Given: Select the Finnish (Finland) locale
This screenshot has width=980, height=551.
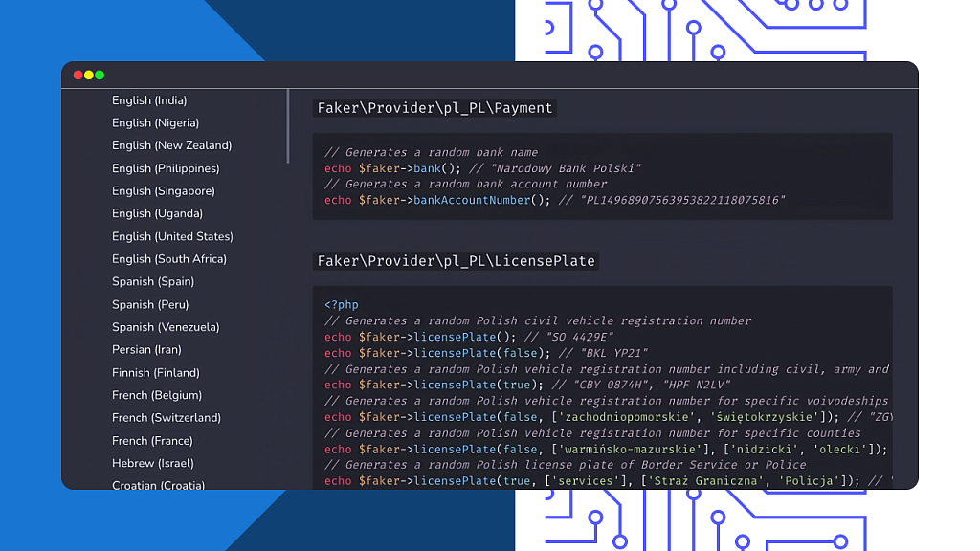Looking at the screenshot, I should click(155, 372).
